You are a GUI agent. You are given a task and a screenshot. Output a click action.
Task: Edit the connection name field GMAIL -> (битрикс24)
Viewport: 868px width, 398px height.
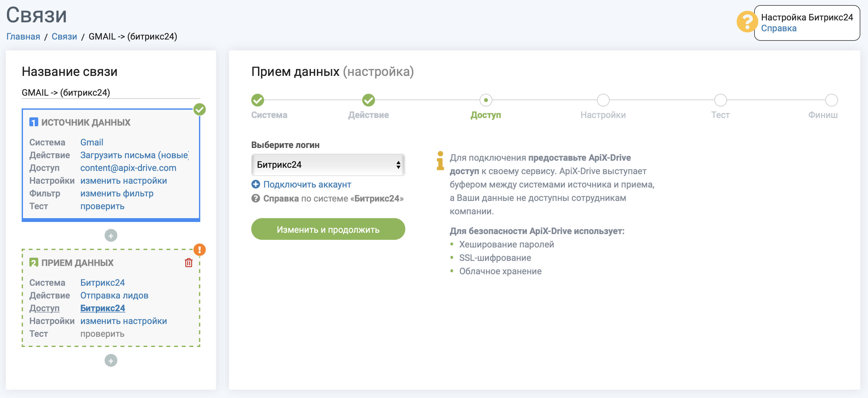pyautogui.click(x=111, y=92)
